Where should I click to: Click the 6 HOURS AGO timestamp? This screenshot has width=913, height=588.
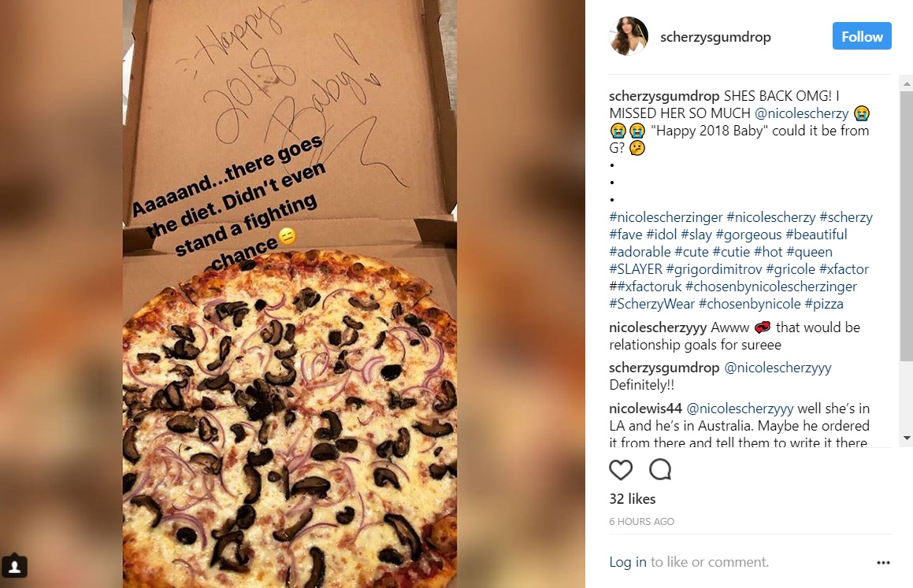point(642,522)
